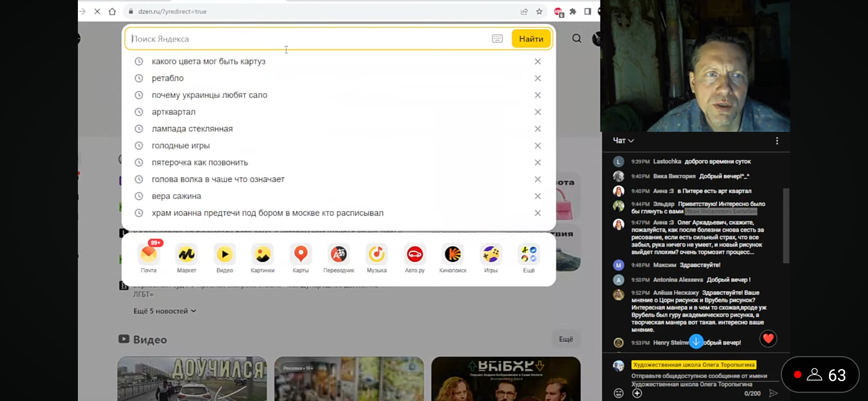Viewport: 868px width, 401px height.
Task: Click the plus icon in chat input
Action: (637, 393)
